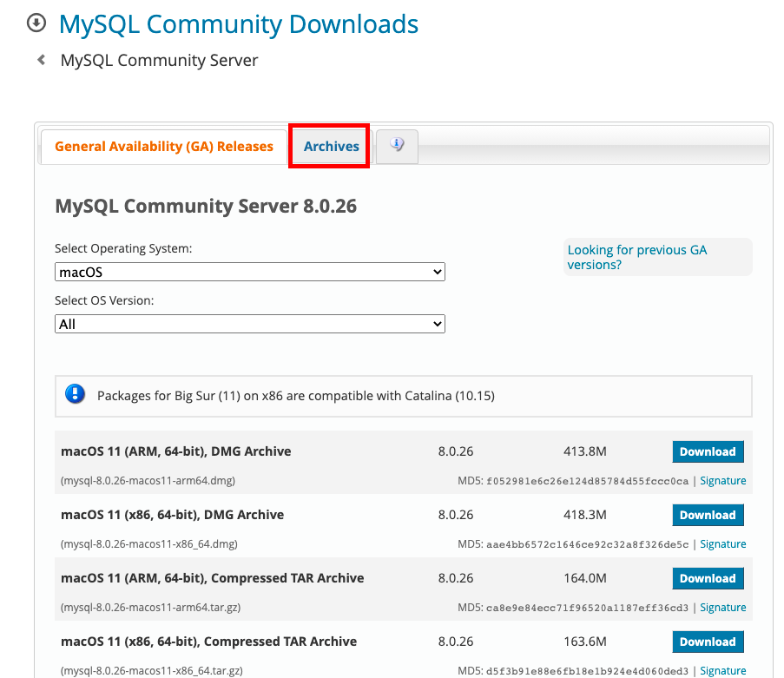784x678 pixels.
Task: Click the MySQL Community Server 8.0.26 heading
Action: pyautogui.click(x=206, y=206)
